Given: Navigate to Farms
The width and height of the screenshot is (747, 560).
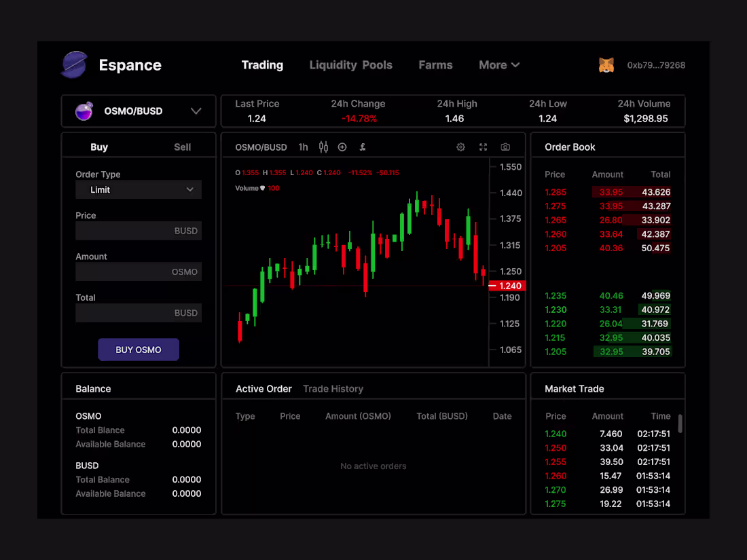Looking at the screenshot, I should (435, 64).
